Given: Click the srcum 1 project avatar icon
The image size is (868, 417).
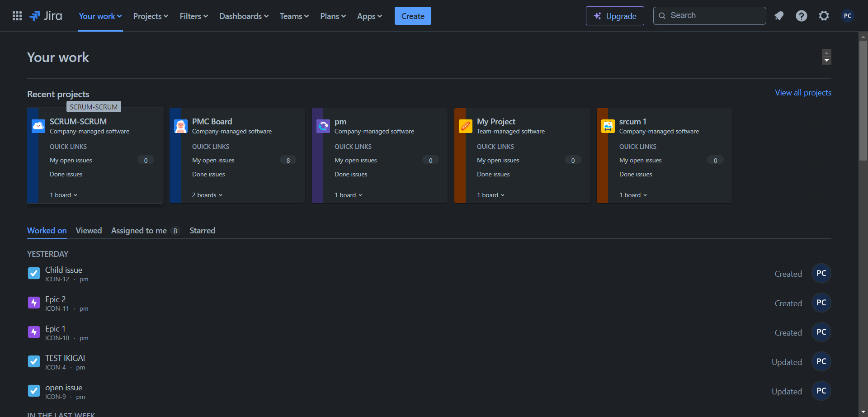Looking at the screenshot, I should [608, 126].
